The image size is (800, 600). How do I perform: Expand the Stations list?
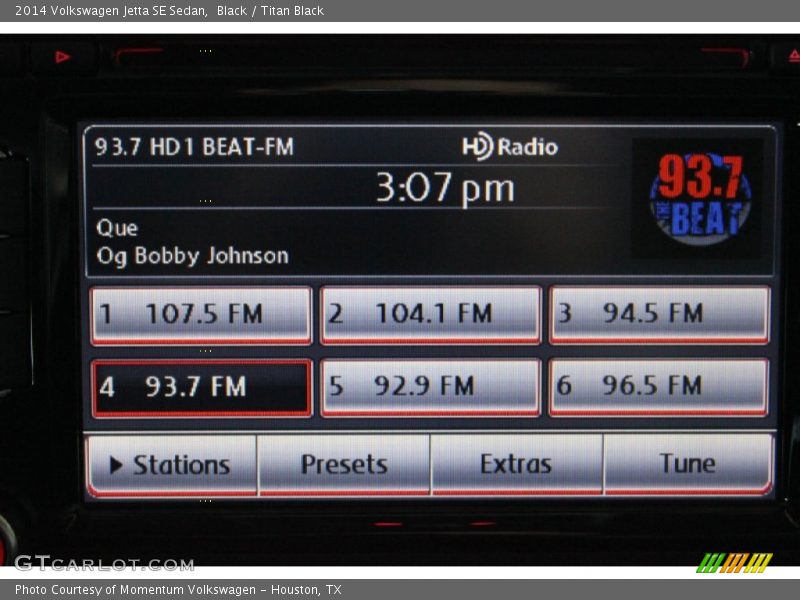171,465
